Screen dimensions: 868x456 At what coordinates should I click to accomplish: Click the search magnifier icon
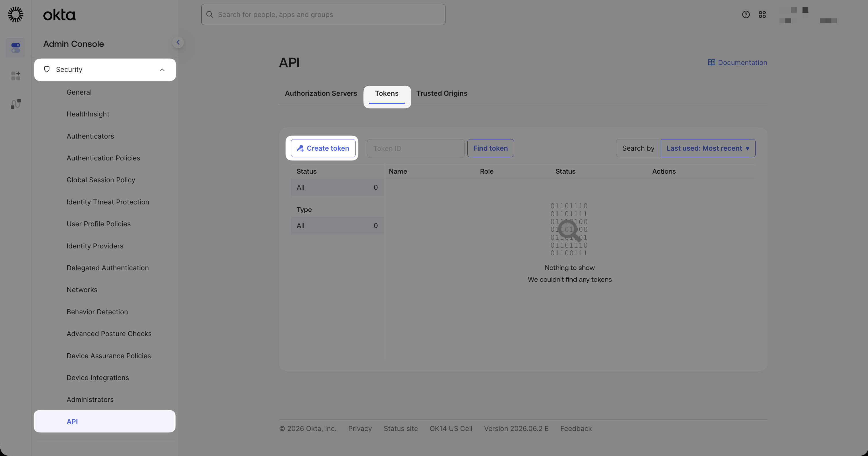(210, 14)
